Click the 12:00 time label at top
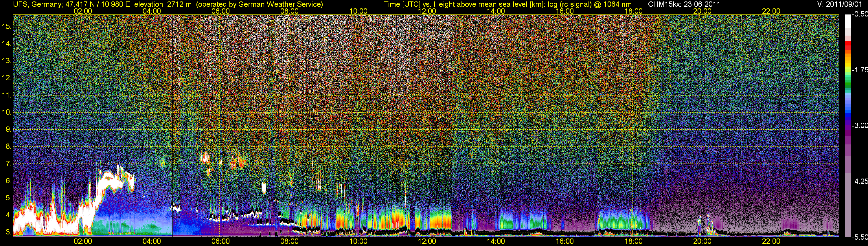868x246 pixels. (427, 11)
